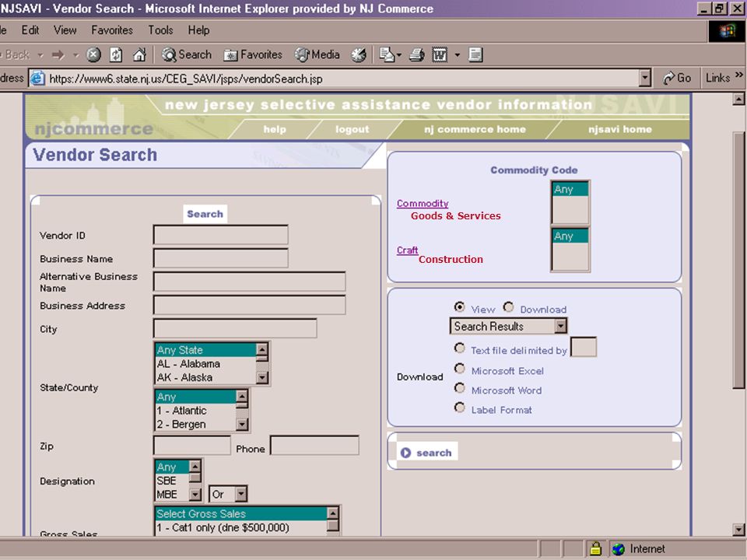Select the Download radio button
Viewport: 747px width, 560px height.
coord(508,307)
